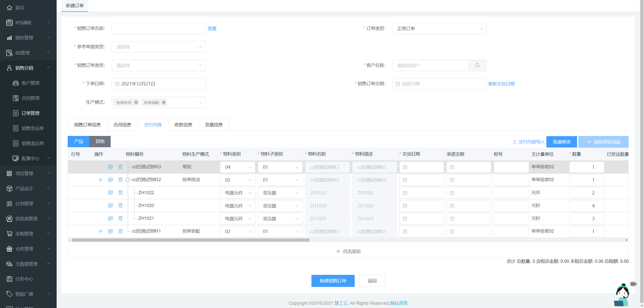644x308 pixels.
Task: Remove the 按单装配 tag
Action: pyautogui.click(x=164, y=102)
